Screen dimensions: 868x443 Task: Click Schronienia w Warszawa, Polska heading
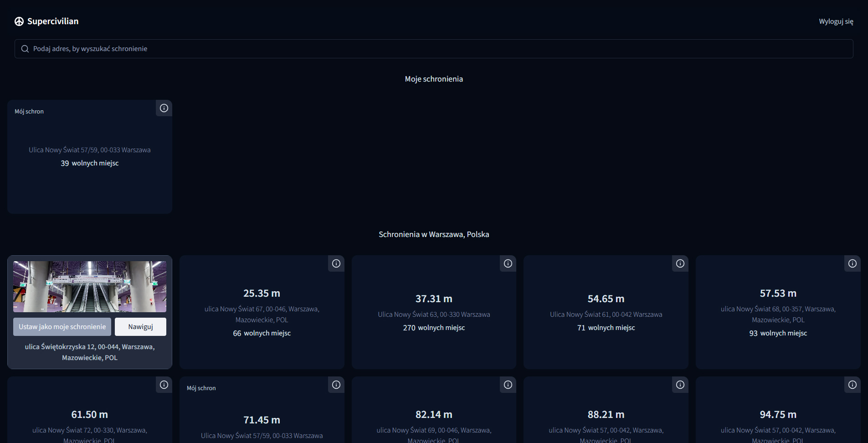434,234
